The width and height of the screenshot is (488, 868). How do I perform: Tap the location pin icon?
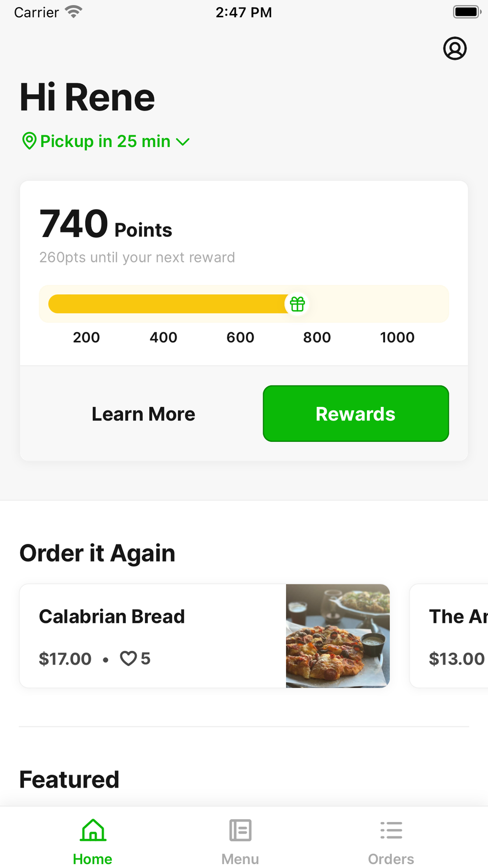29,141
